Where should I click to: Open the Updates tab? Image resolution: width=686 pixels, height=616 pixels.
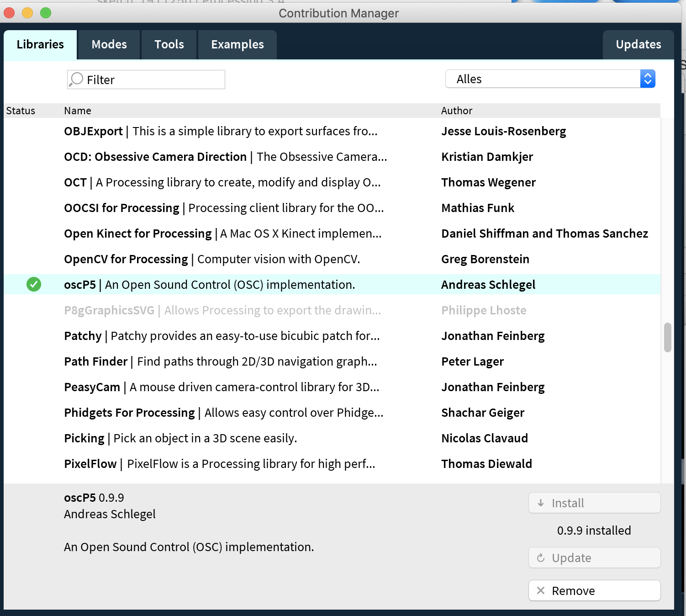tap(638, 45)
